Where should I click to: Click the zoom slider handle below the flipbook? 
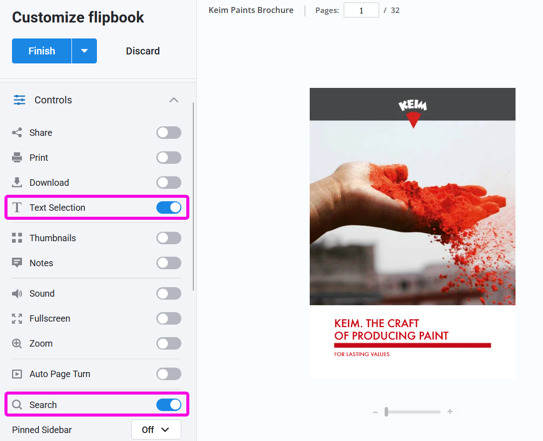[x=386, y=412]
